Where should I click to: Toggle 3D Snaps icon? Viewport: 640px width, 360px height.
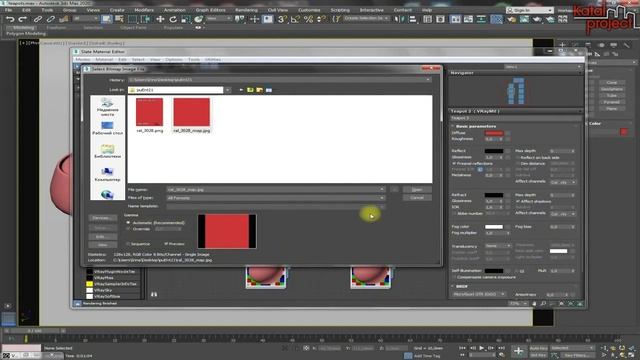282,19
